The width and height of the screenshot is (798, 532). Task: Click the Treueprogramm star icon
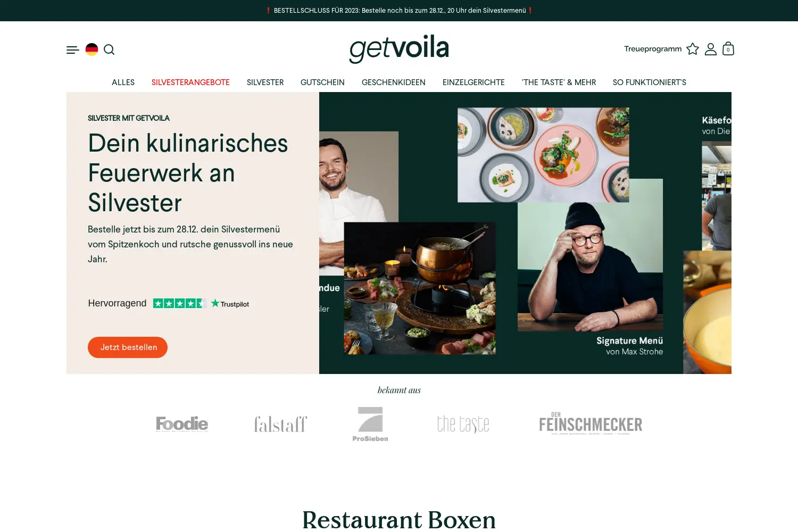[693, 49]
